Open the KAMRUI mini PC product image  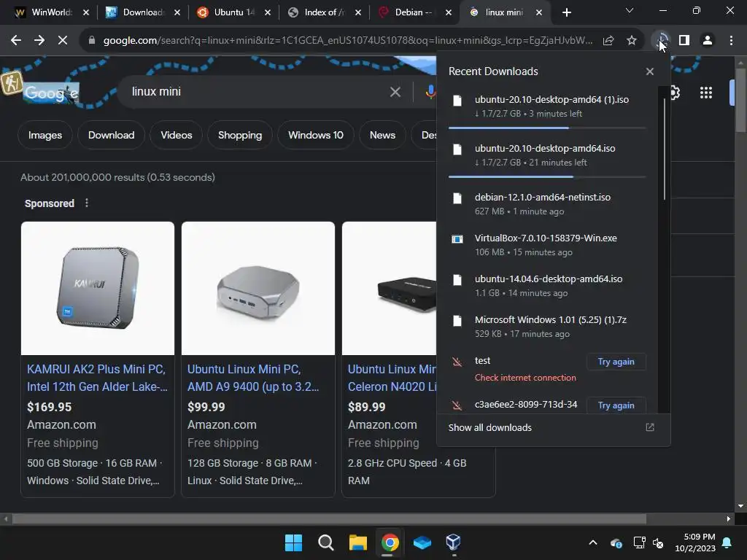click(x=98, y=288)
